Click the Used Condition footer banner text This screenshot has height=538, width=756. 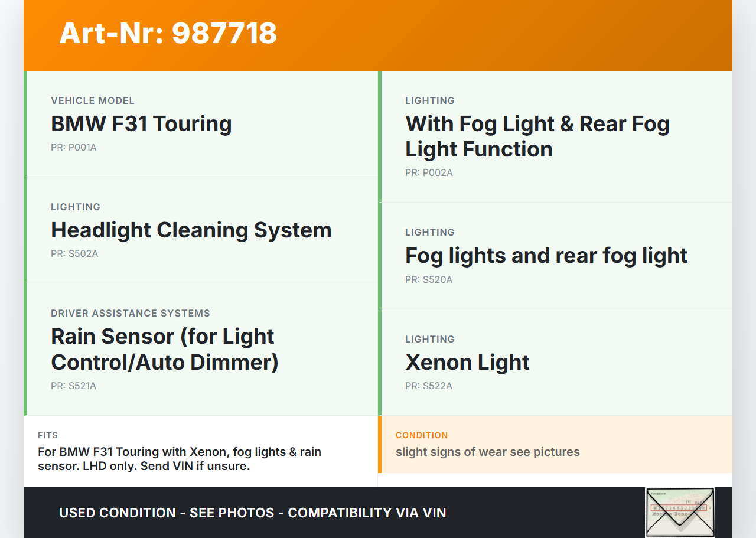(253, 513)
